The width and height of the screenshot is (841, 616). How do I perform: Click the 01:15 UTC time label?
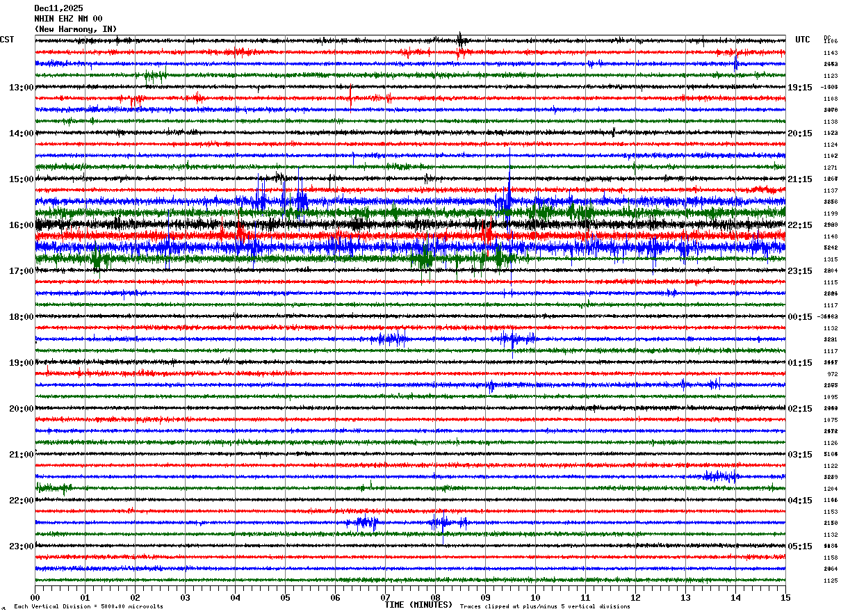pyautogui.click(x=800, y=363)
